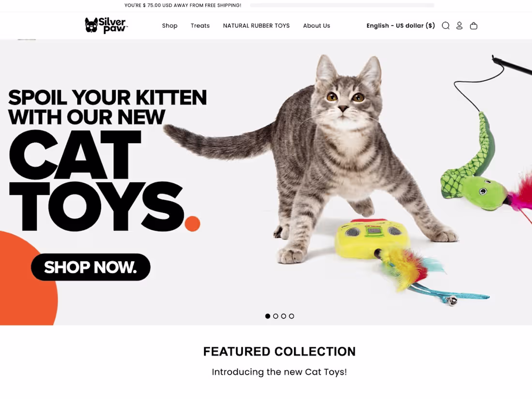Click the Silver Paw logo
This screenshot has width=532, height=399.
(106, 26)
